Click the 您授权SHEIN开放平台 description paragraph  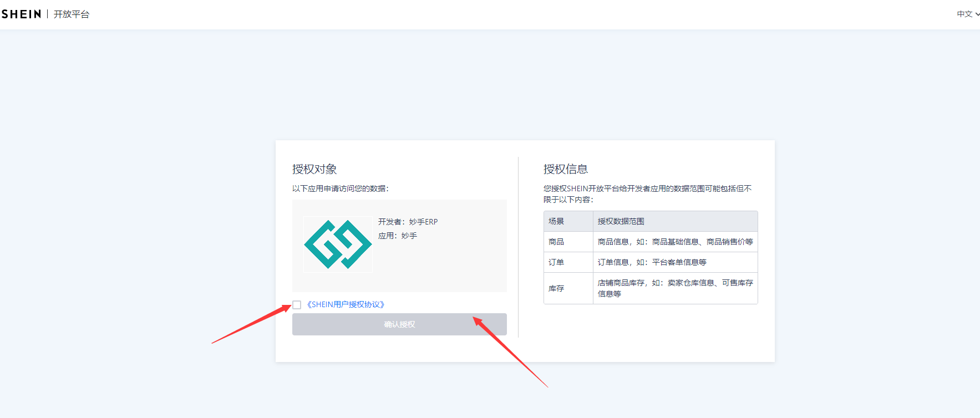[x=648, y=194]
